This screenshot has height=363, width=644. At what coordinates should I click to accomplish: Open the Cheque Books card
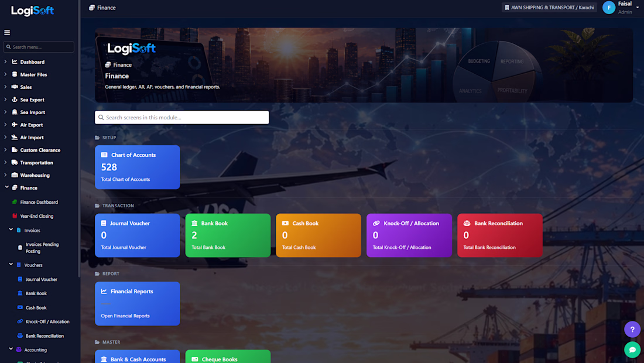click(228, 357)
